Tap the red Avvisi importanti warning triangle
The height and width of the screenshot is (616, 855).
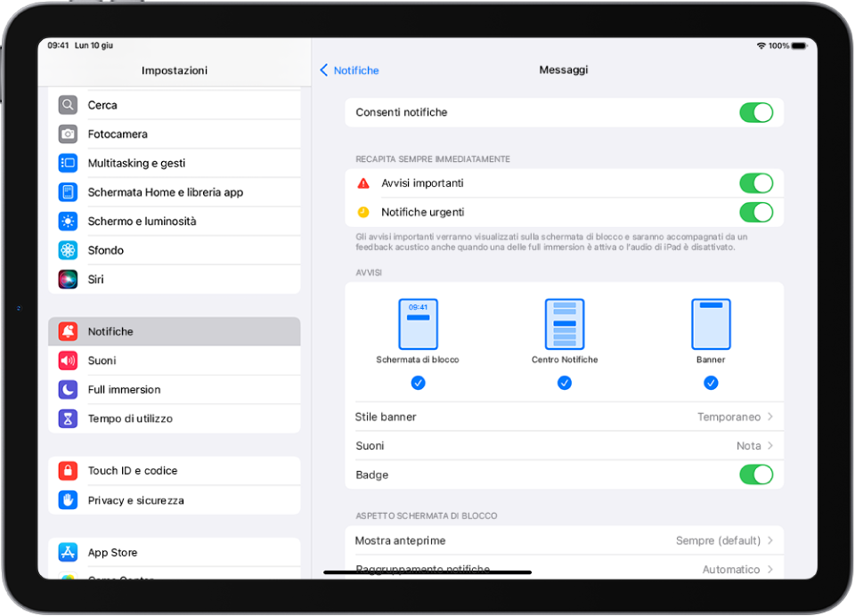[363, 183]
